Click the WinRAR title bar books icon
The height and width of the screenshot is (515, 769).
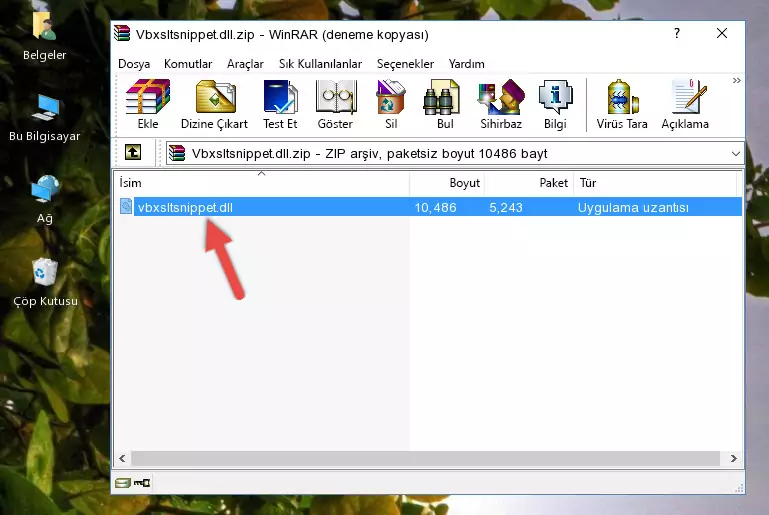pos(122,34)
